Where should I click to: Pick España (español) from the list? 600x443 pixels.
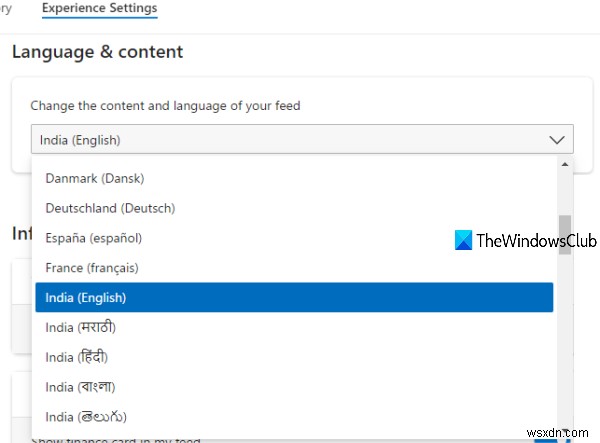point(94,238)
